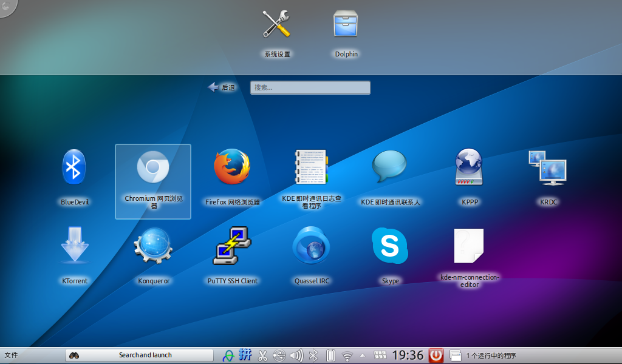Launch BlueDevil Bluetooth app

pyautogui.click(x=75, y=177)
